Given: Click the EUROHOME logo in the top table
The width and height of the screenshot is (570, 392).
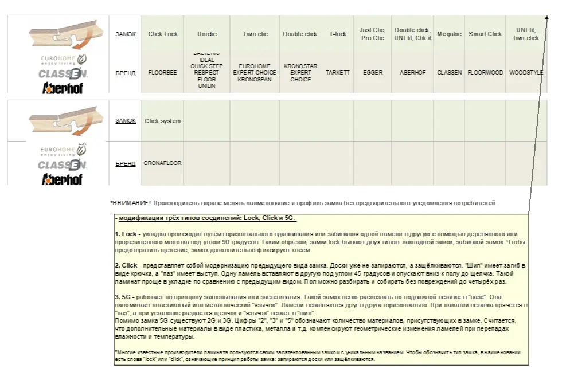Looking at the screenshot, I should [x=63, y=60].
